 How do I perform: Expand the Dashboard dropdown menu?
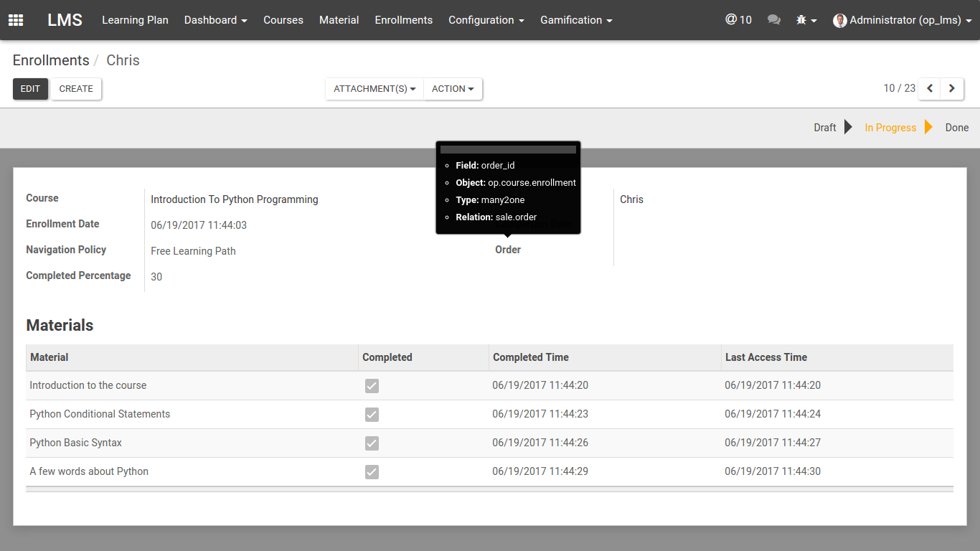215,20
